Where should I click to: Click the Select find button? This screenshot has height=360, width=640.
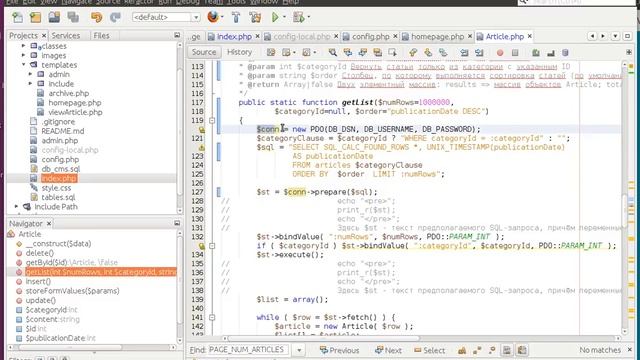click(429, 350)
